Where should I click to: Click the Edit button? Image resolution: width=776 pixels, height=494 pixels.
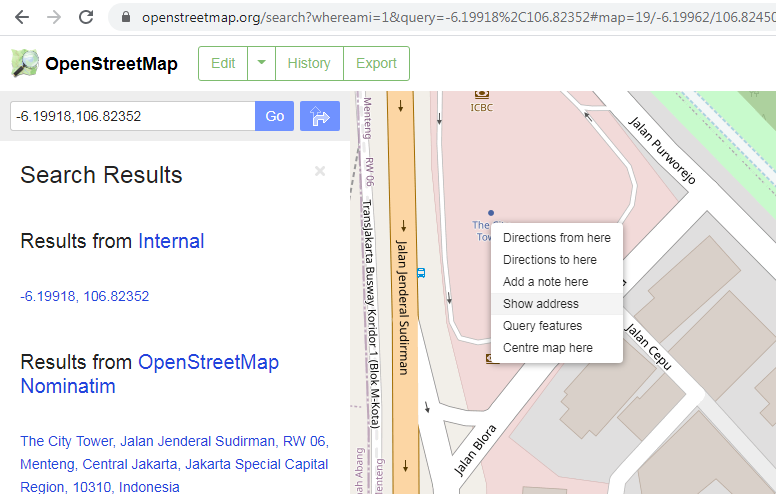223,63
